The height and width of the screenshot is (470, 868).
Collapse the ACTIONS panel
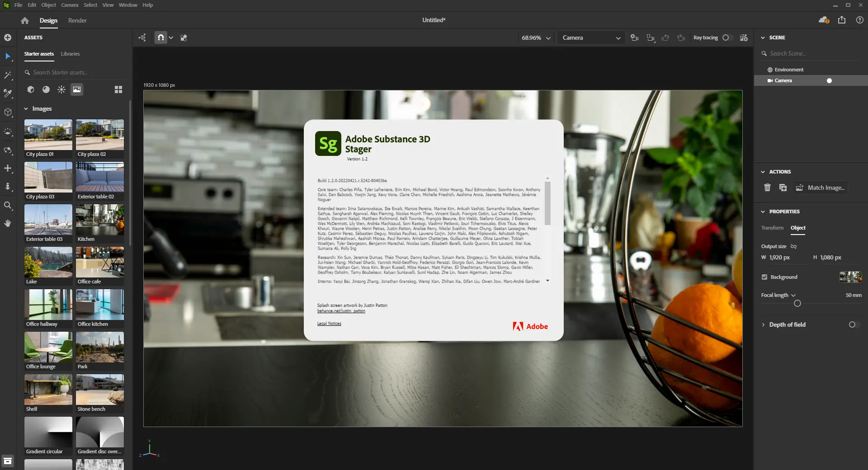point(763,172)
